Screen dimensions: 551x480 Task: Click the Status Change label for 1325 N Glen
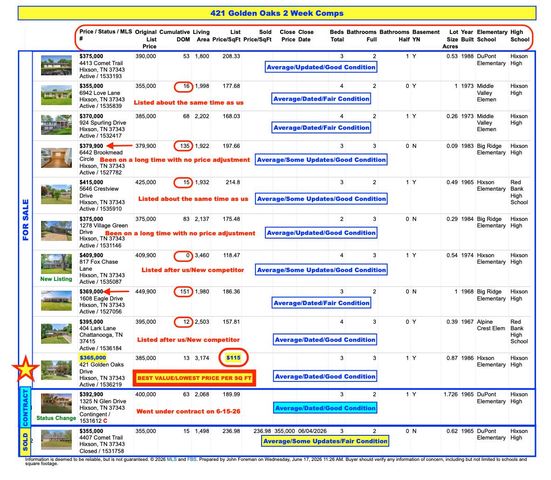coord(56,418)
